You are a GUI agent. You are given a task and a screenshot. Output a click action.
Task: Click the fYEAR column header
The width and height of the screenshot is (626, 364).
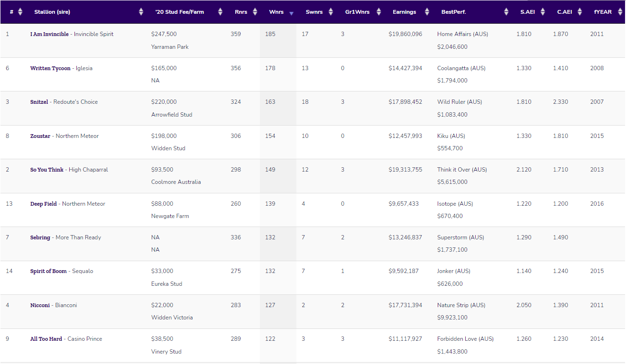(603, 12)
